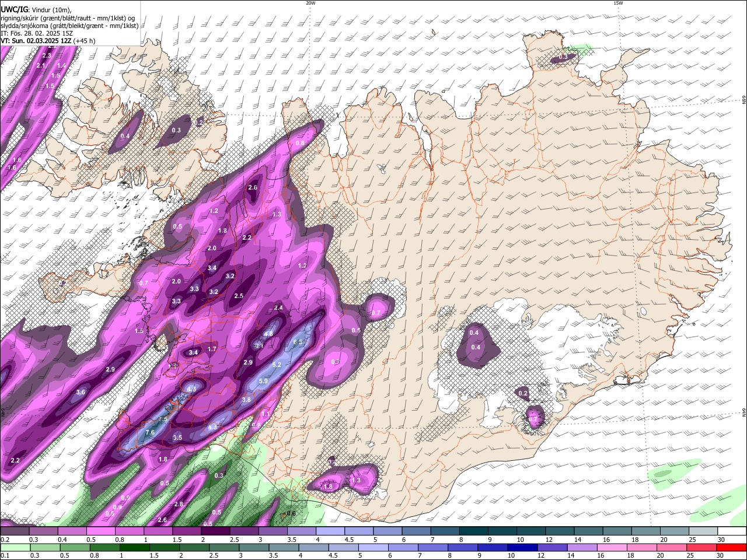Click the precipitation value '2.8' on the map
Viewport: 747px width, 560px height.
(x=179, y=505)
